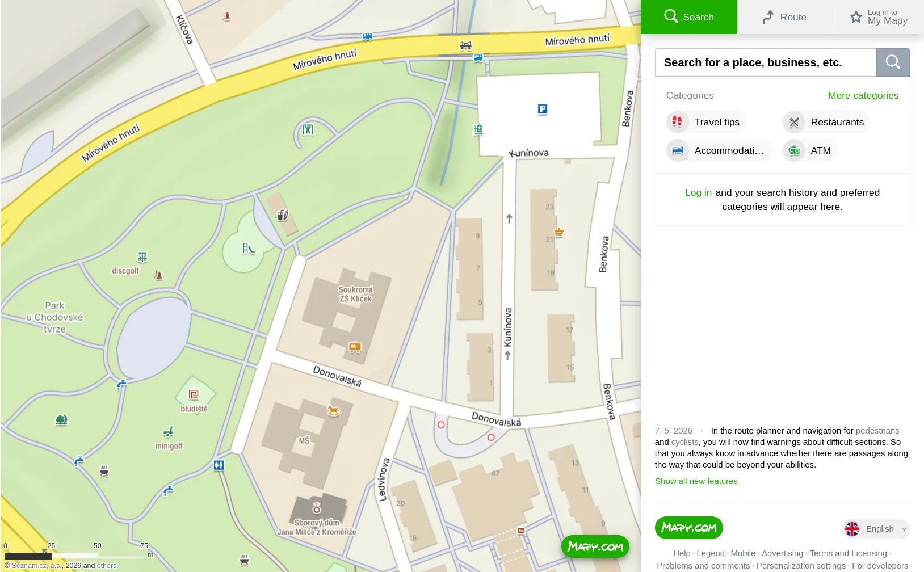Open Personalization settings link
This screenshot has height=572, width=924.
pos(801,566)
